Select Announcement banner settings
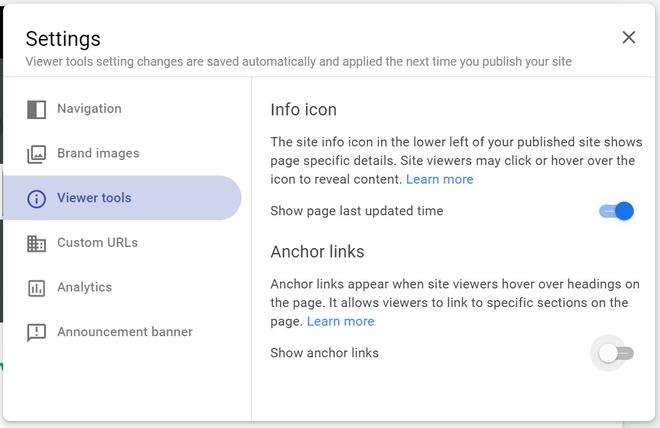 click(125, 332)
